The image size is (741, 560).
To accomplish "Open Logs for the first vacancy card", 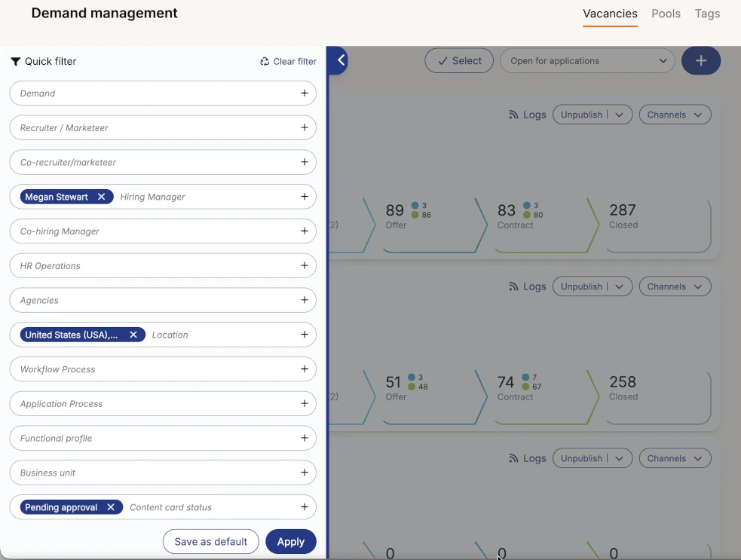I will click(528, 115).
